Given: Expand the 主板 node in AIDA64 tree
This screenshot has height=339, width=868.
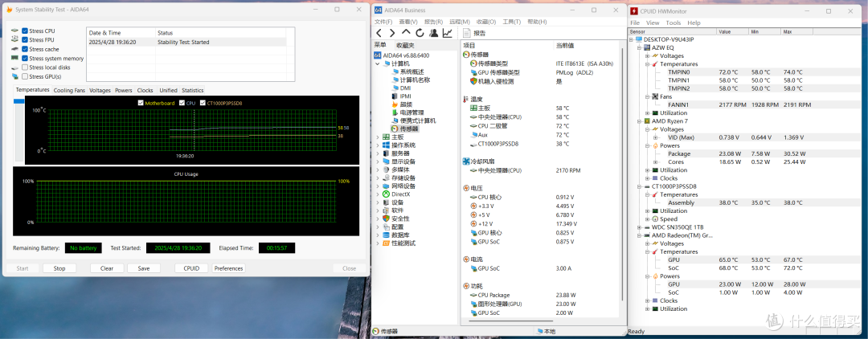Looking at the screenshot, I should (x=378, y=137).
